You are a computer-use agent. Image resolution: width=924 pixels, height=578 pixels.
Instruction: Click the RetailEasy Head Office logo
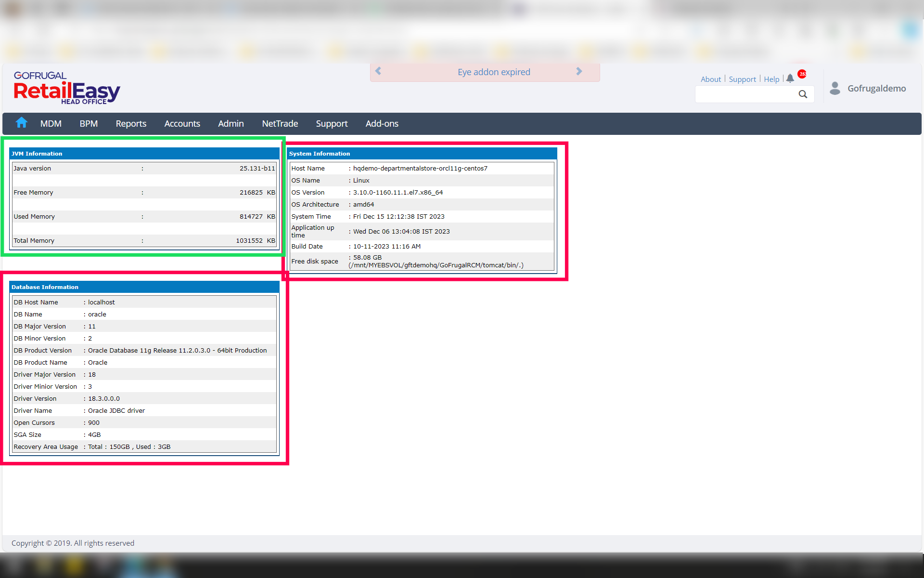coord(67,88)
